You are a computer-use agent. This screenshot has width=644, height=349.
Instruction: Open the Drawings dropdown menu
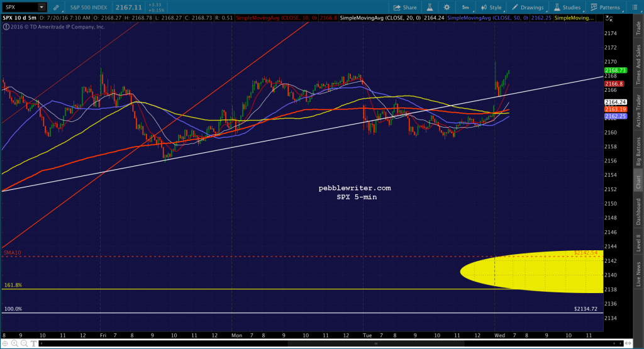coord(528,8)
